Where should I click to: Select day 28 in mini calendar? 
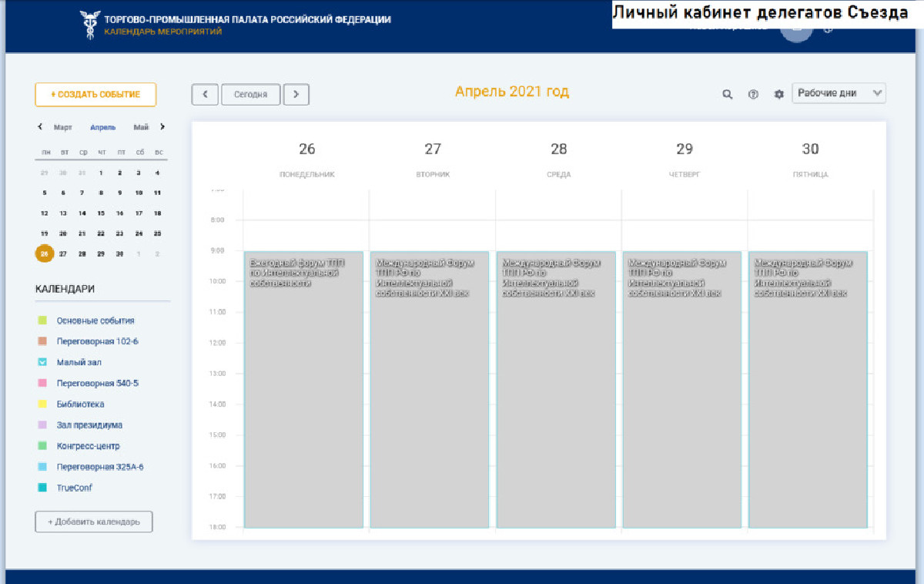pyautogui.click(x=82, y=253)
